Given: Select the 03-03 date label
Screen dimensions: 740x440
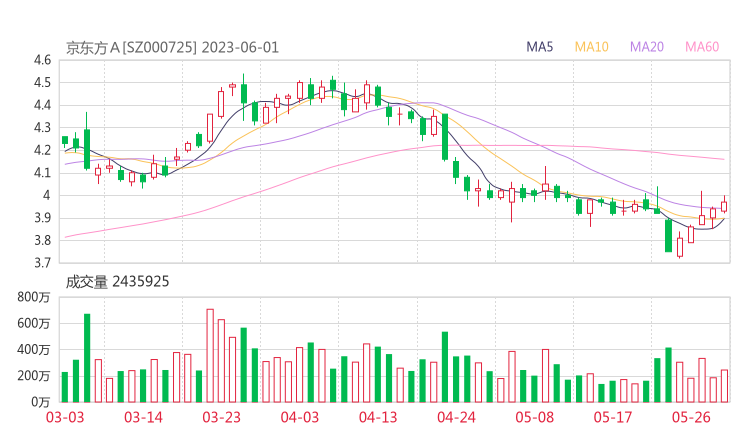Looking at the screenshot, I should (x=65, y=417).
